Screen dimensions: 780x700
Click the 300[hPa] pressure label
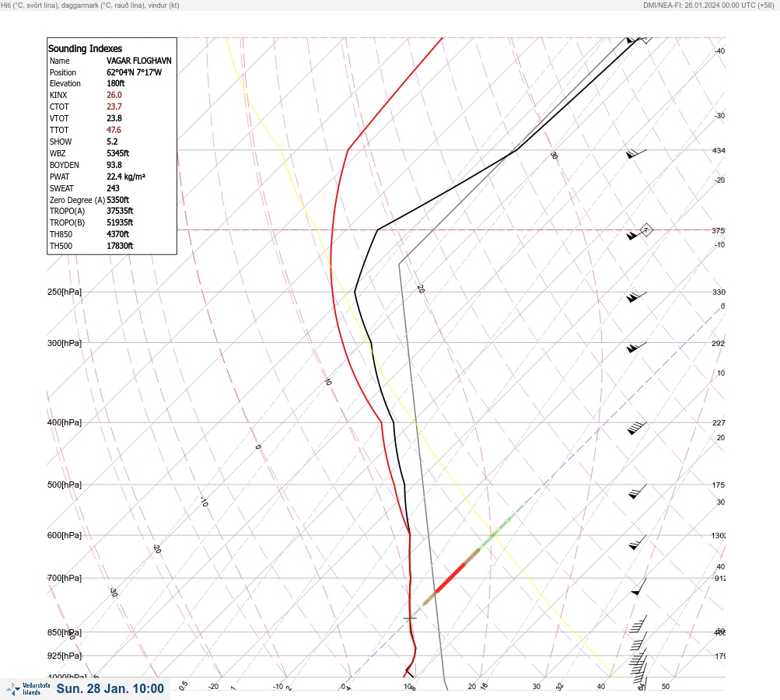[x=65, y=343]
